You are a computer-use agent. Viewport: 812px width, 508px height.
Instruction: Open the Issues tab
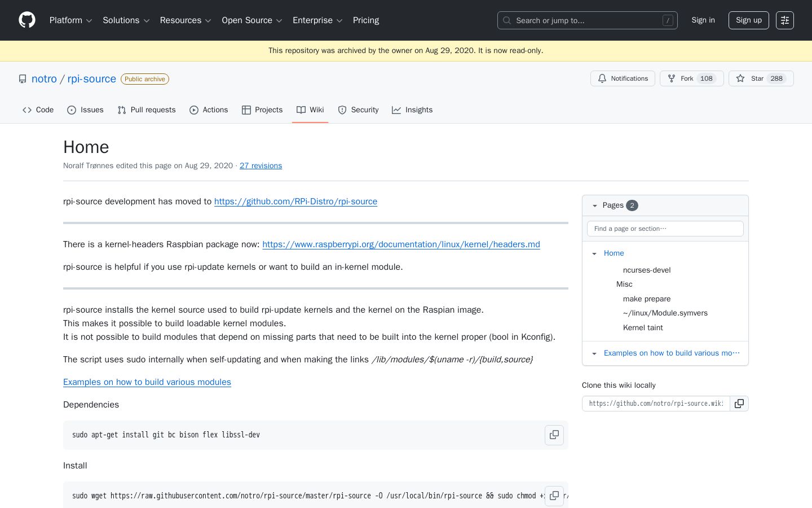tap(85, 110)
